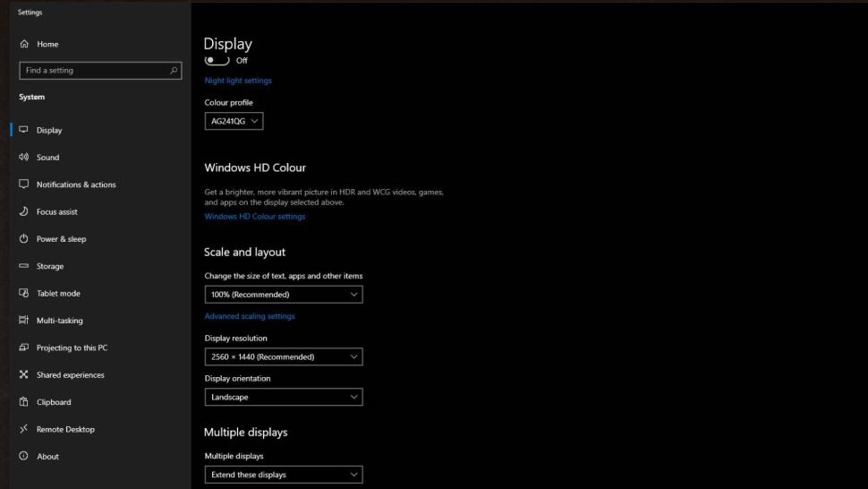Image resolution: width=868 pixels, height=489 pixels.
Task: Click the Clipboard icon in sidebar
Action: [x=24, y=402]
